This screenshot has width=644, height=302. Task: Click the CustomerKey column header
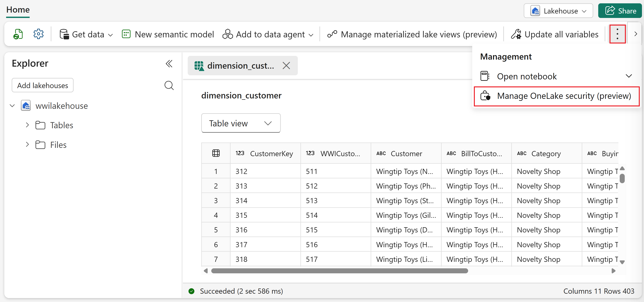265,153
